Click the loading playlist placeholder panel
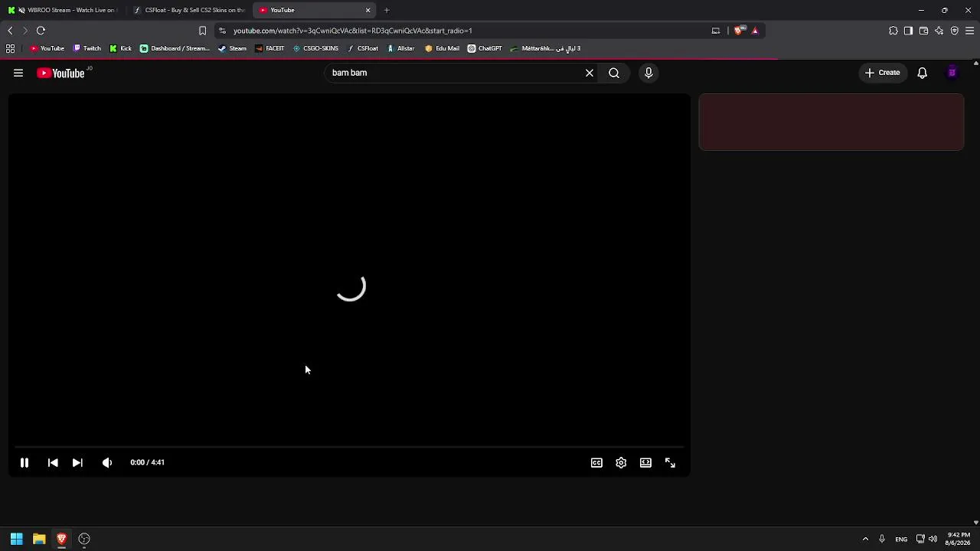 click(831, 122)
